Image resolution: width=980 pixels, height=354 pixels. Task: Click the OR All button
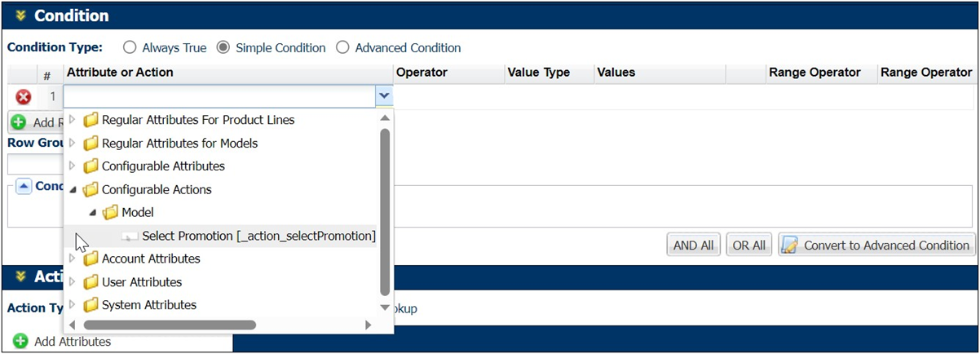coord(748,246)
